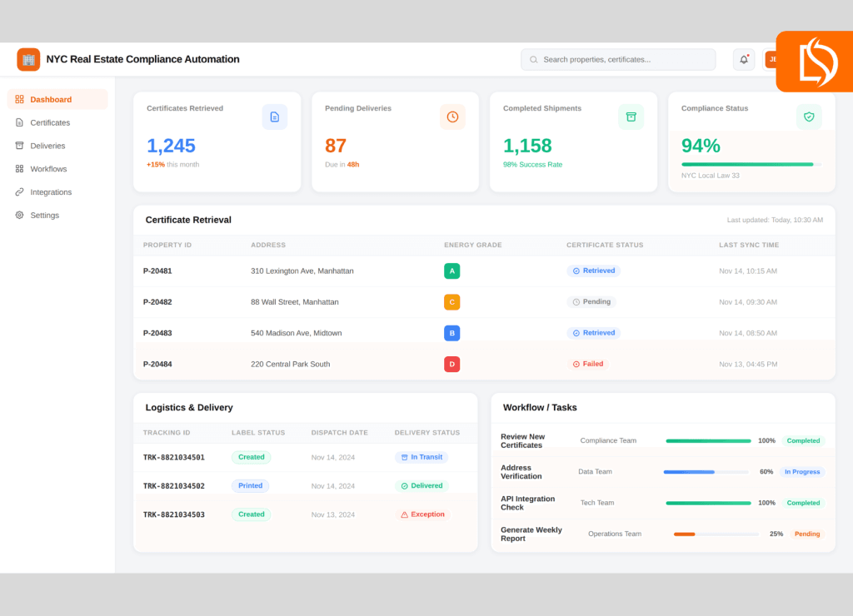Open notifications via the bell icon

(x=744, y=59)
